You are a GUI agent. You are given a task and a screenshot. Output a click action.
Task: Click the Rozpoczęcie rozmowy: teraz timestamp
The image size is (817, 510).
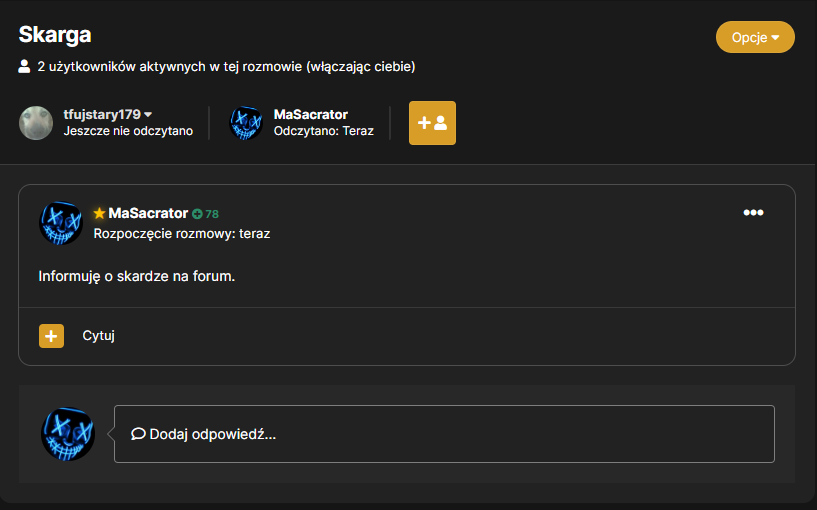click(x=182, y=233)
